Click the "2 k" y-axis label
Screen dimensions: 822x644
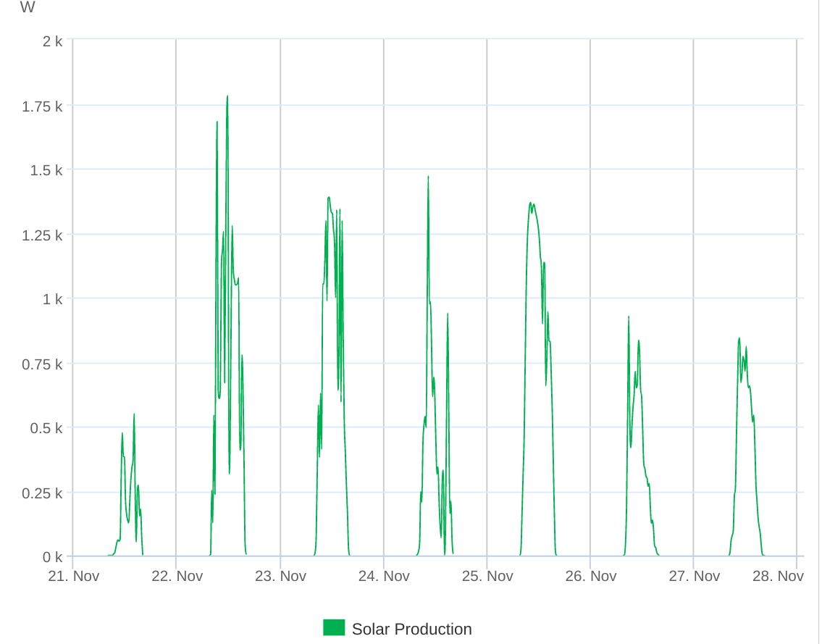coord(52,41)
